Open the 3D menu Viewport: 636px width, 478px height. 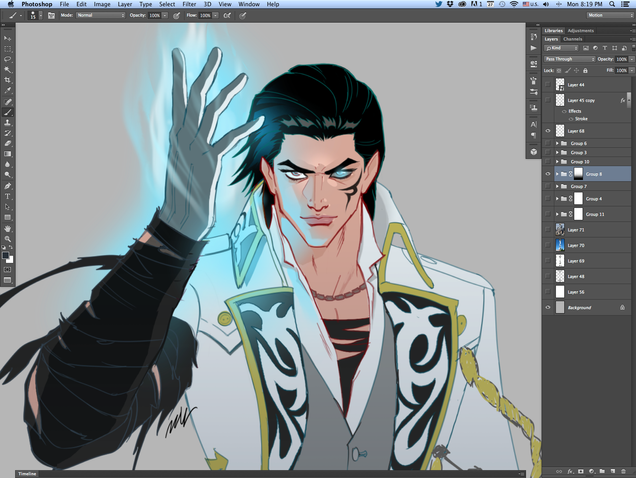[207, 4]
